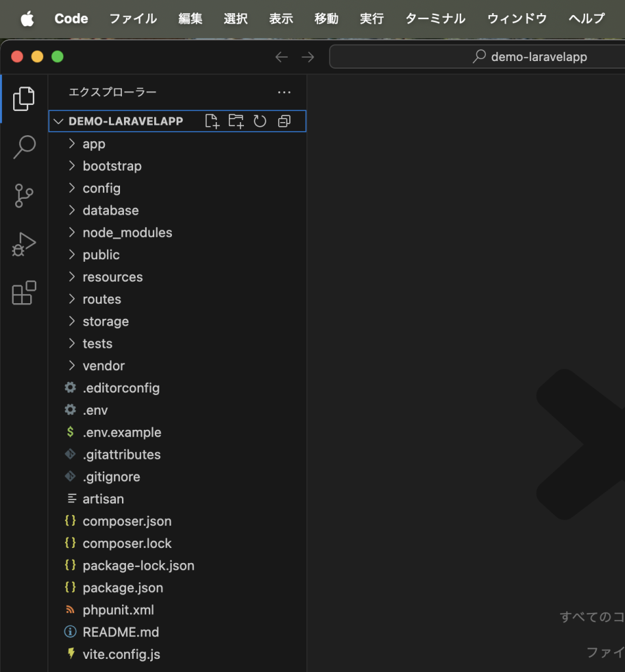
Task: Expand the app folder
Action: (94, 144)
